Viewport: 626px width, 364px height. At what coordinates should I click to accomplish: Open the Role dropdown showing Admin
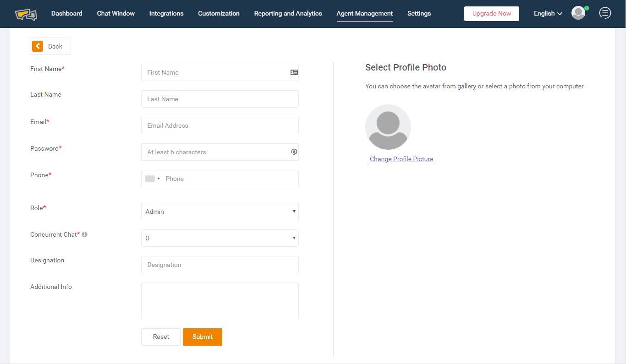pos(220,212)
